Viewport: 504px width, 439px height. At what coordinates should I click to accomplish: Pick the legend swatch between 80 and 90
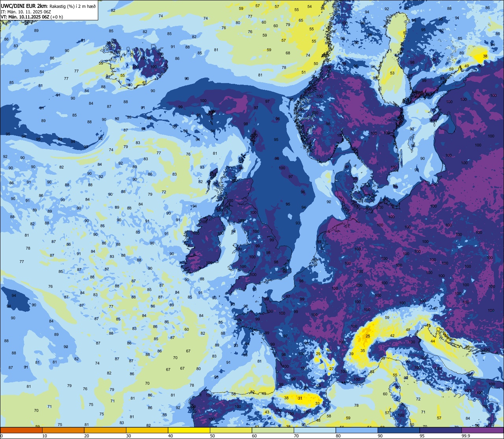tap(356, 430)
